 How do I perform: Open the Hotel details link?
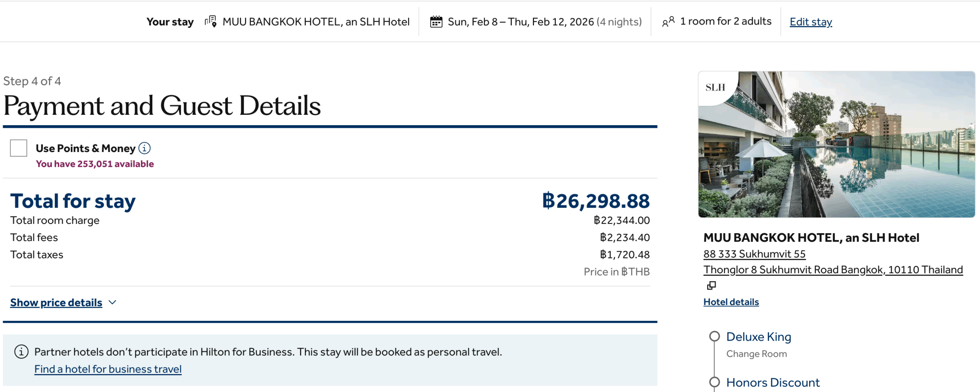point(731,302)
